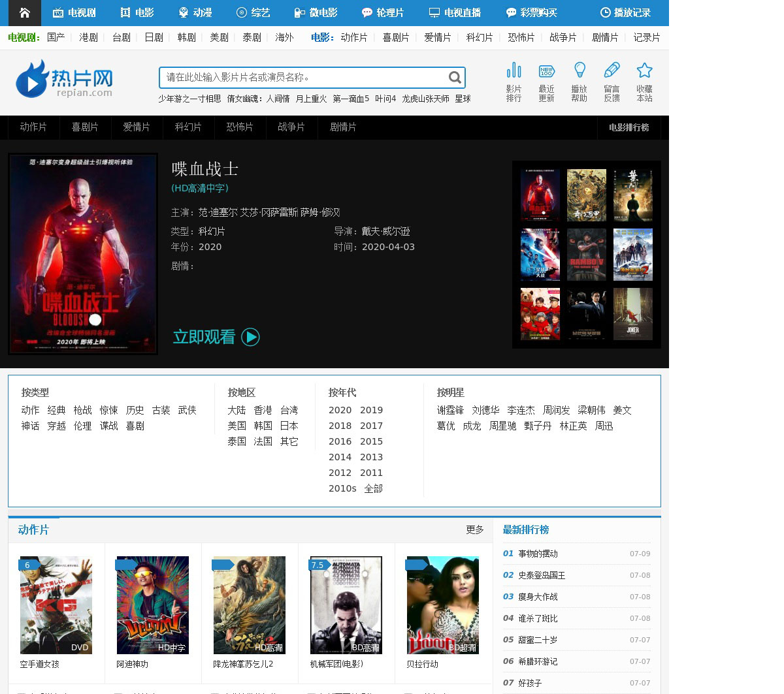Select the 剧情片 tab in black bar
This screenshot has width=784, height=694.
(x=343, y=127)
